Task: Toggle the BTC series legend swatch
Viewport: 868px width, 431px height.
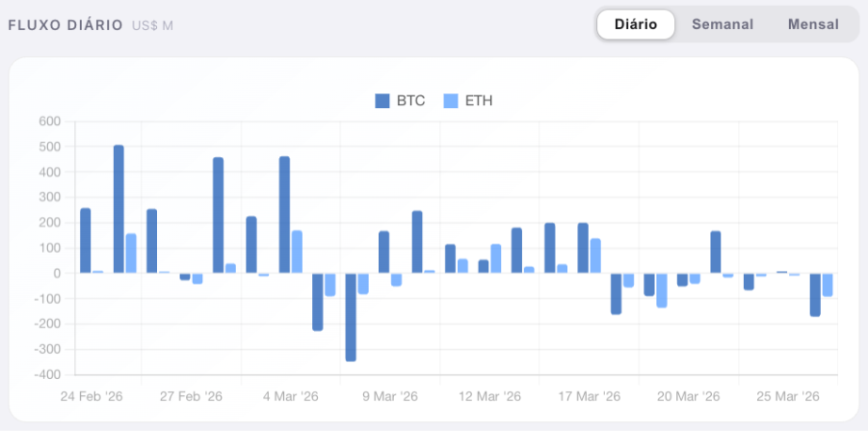Action: coord(382,101)
